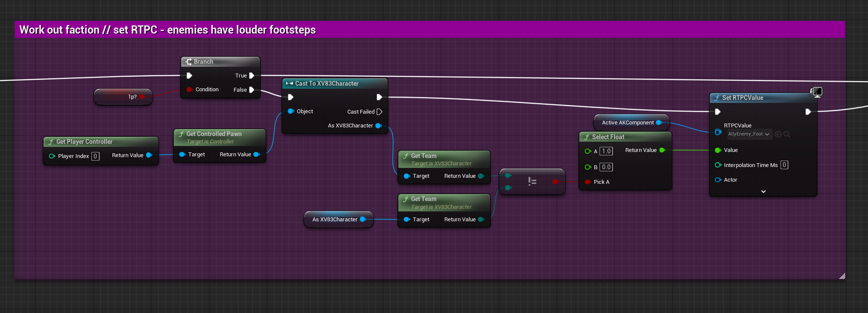Screen dimensions: 868x313
Task: Click the Select Float B value field
Action: pyautogui.click(x=606, y=167)
